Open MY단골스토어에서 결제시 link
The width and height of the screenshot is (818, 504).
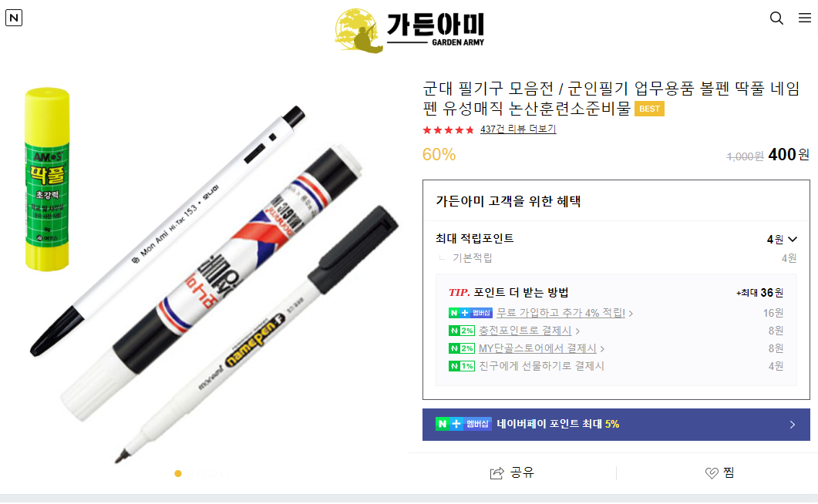(537, 348)
